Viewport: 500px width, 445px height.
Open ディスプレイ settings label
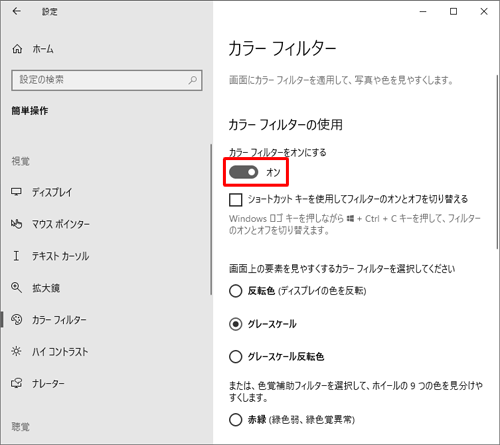52,192
